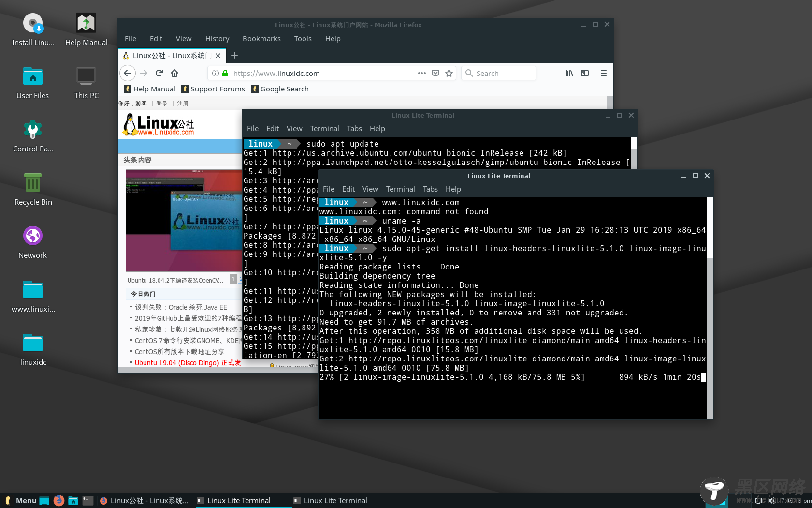Open the Menu start button
The image size is (812, 508).
click(x=20, y=501)
